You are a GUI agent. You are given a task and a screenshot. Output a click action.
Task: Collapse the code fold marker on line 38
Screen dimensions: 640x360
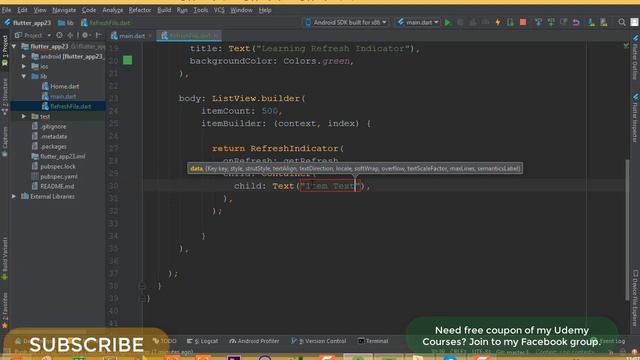142,286
